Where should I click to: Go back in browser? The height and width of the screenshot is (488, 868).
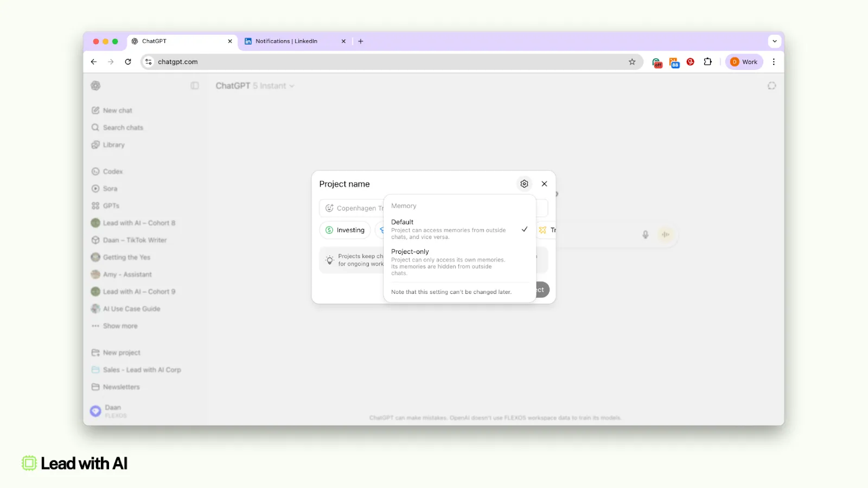click(94, 62)
